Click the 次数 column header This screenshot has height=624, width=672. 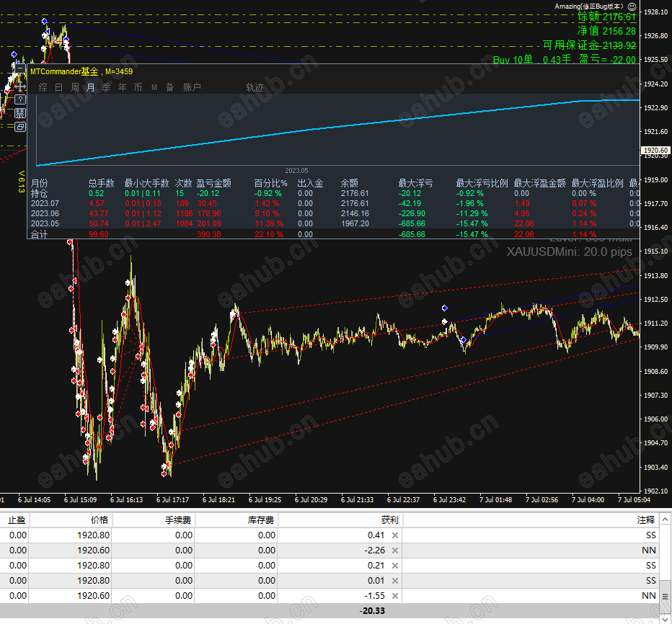(183, 183)
